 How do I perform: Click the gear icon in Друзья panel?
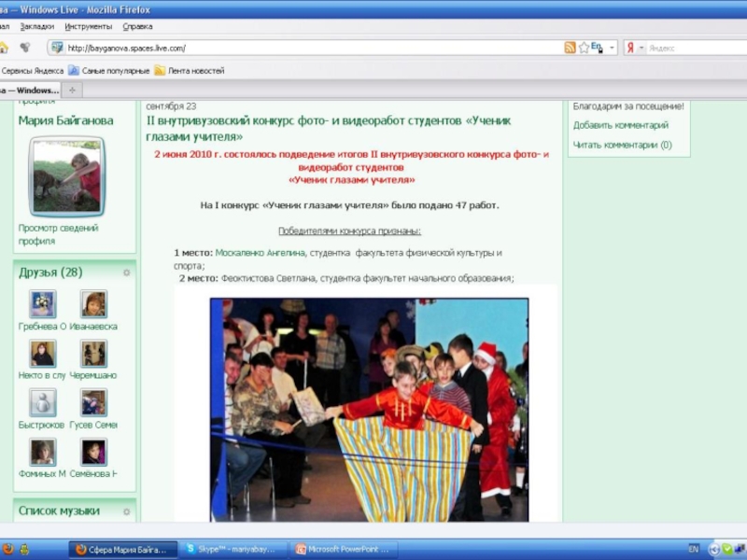(126, 273)
